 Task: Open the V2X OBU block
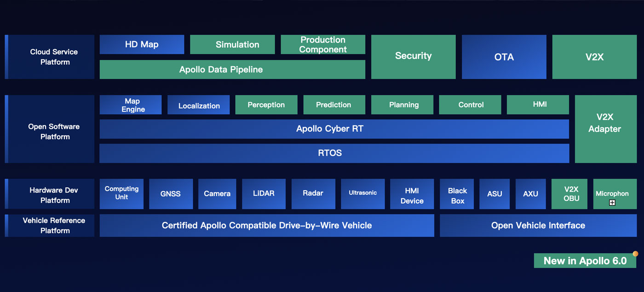pos(569,194)
